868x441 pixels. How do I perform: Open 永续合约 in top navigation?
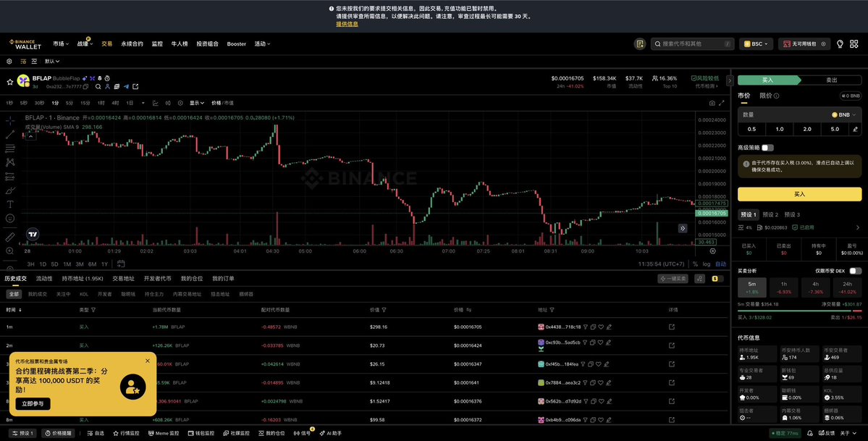click(132, 43)
